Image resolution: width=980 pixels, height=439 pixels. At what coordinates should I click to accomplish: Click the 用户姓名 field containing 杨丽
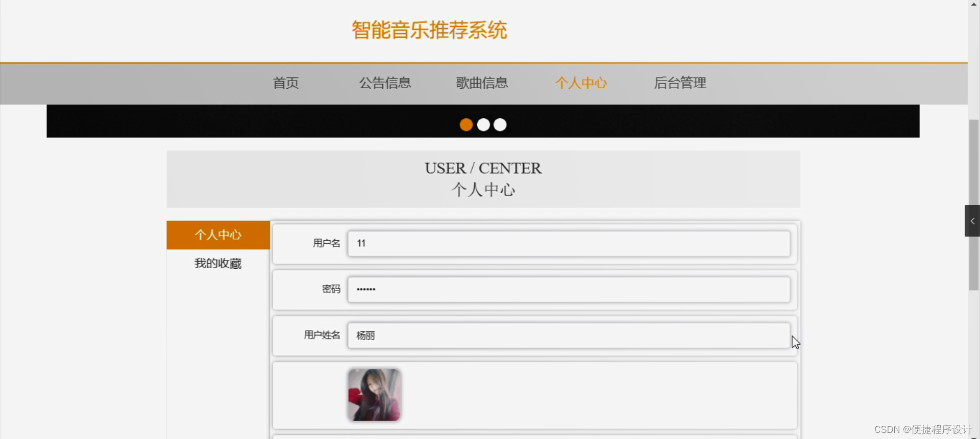pos(569,335)
